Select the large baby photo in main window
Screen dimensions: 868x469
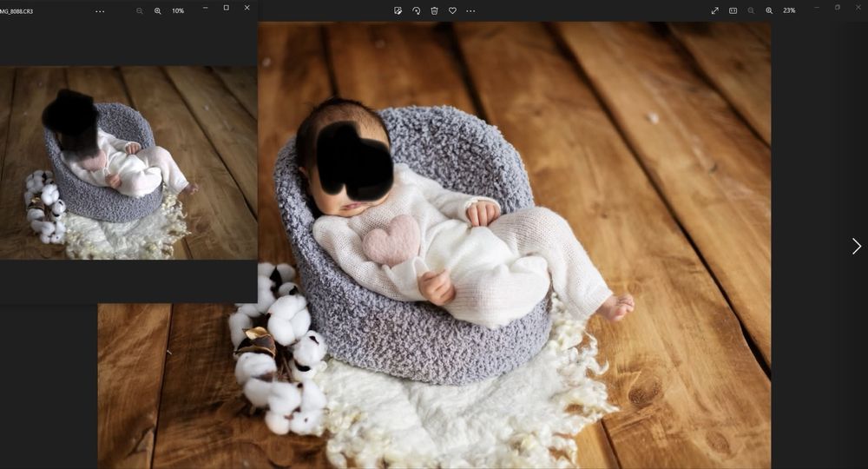point(435,245)
